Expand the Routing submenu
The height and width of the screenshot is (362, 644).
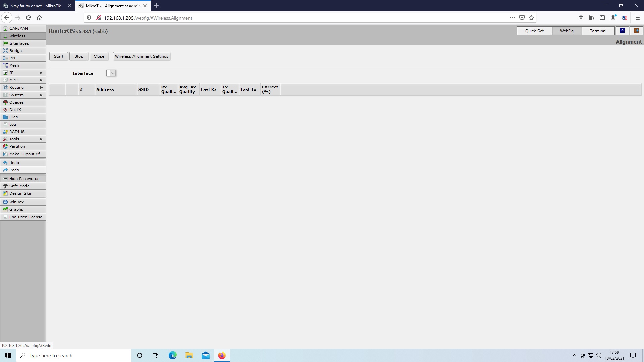[41, 87]
